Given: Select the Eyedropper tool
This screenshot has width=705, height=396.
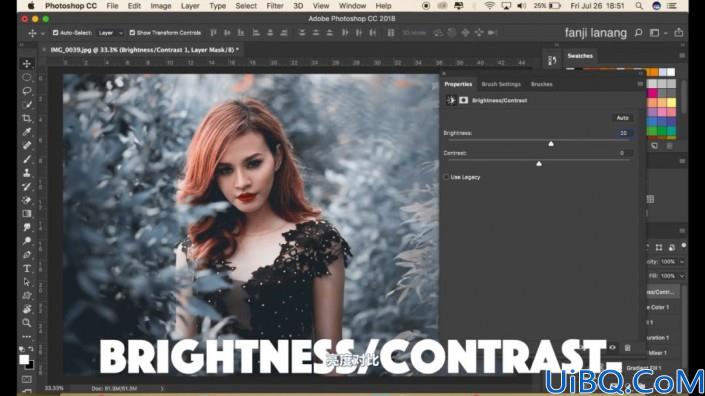Looking at the screenshot, I should pyautogui.click(x=27, y=132).
